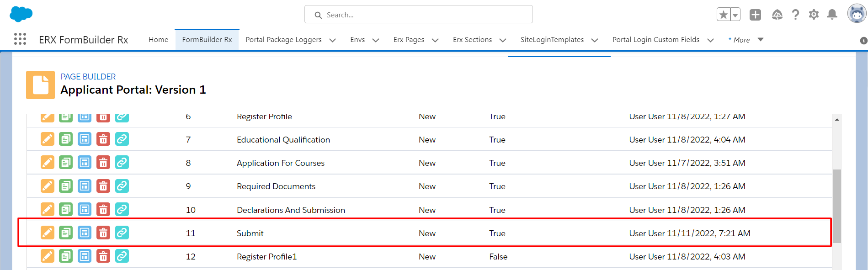Open the App Launcher grid icon

coord(20,39)
